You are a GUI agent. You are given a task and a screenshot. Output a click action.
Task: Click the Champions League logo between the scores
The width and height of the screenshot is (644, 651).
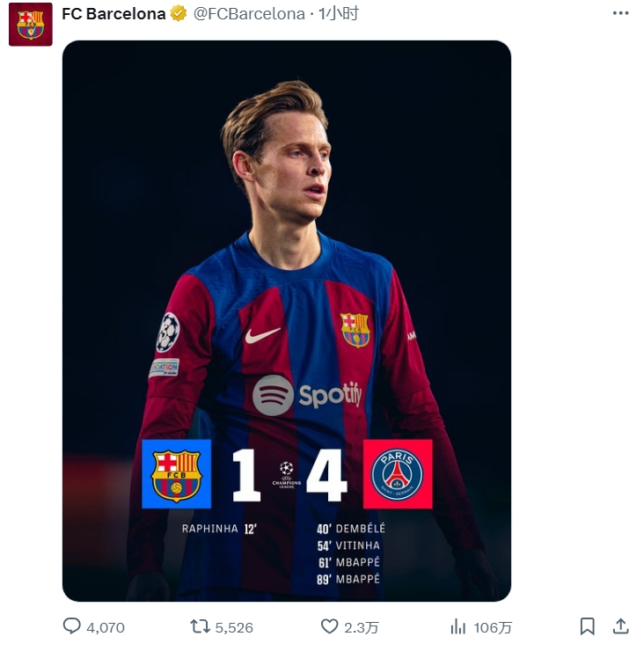[x=287, y=473]
